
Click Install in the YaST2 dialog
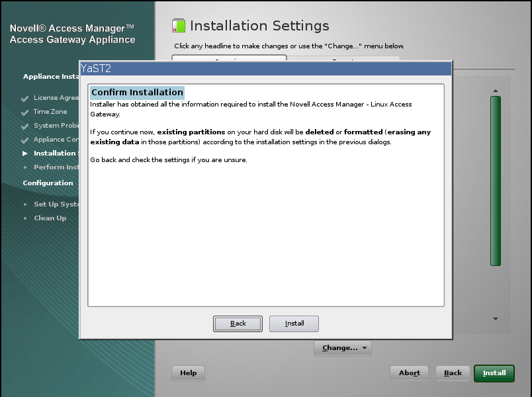coord(294,324)
